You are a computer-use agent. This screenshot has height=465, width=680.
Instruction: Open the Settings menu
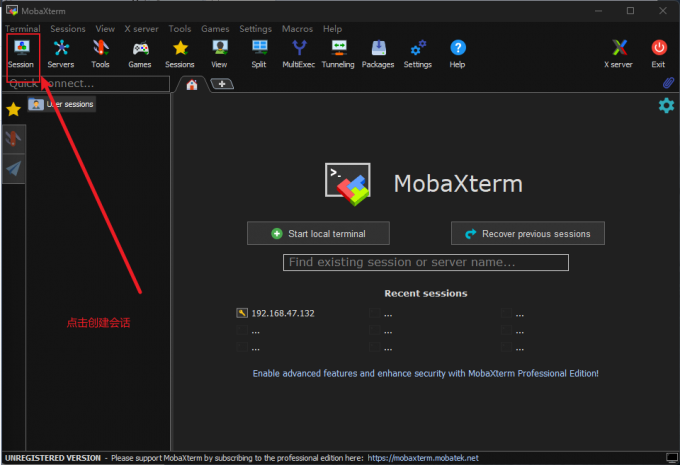click(255, 29)
